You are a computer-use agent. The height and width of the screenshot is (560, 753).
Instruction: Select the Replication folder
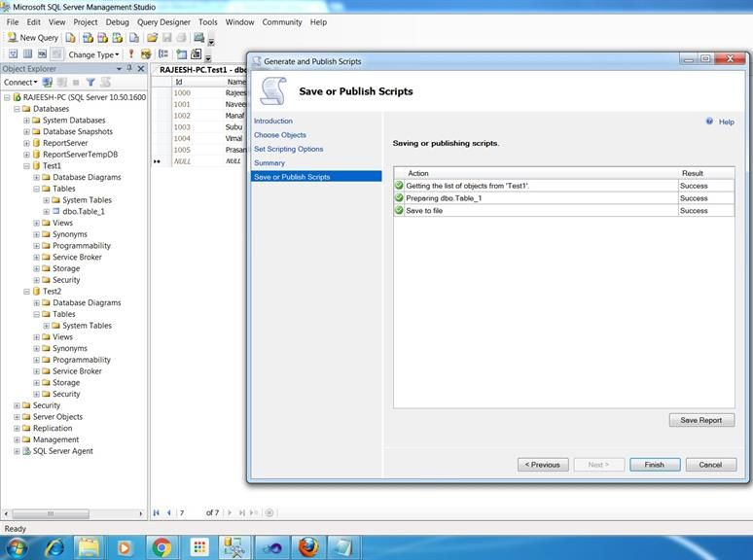53,428
